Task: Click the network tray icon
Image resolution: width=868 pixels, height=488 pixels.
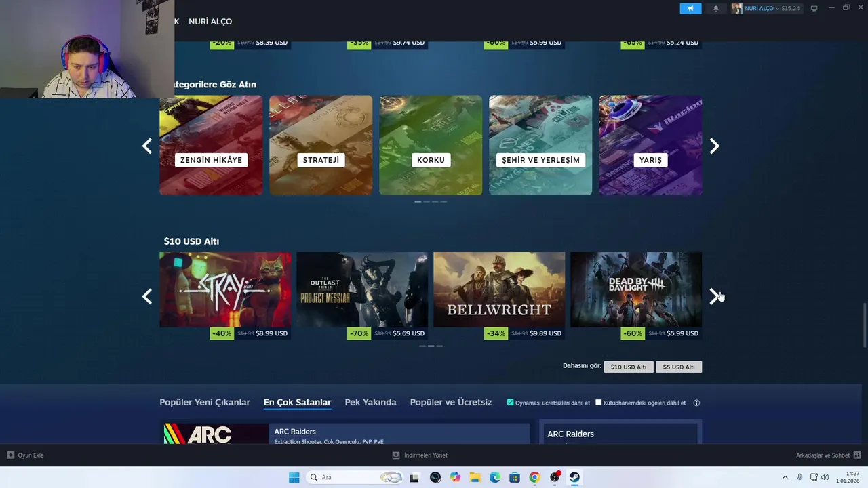Action: point(814,477)
